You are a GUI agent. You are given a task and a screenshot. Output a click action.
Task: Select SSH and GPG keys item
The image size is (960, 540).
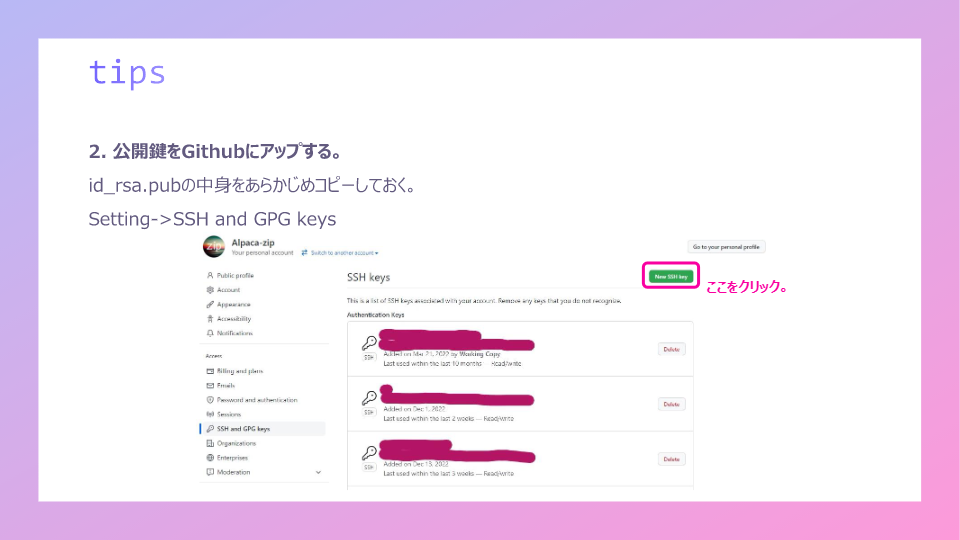tap(263, 429)
